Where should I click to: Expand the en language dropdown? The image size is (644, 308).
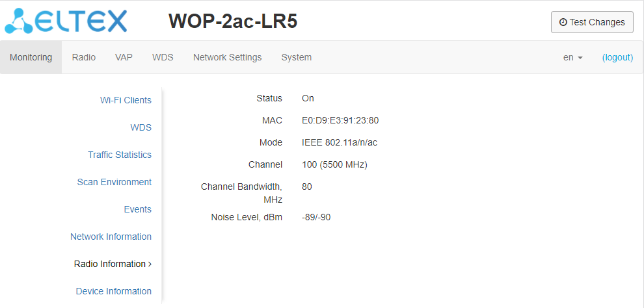(572, 57)
